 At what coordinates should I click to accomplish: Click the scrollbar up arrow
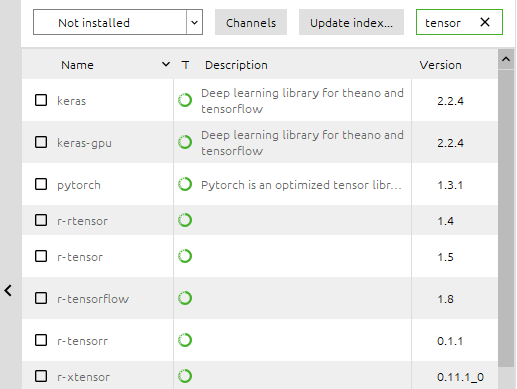506,59
